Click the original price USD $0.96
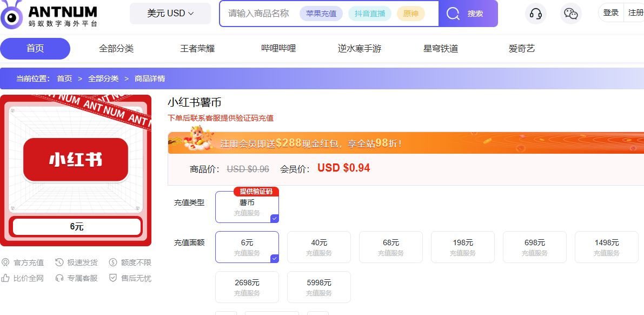644x315 pixels. click(x=248, y=169)
